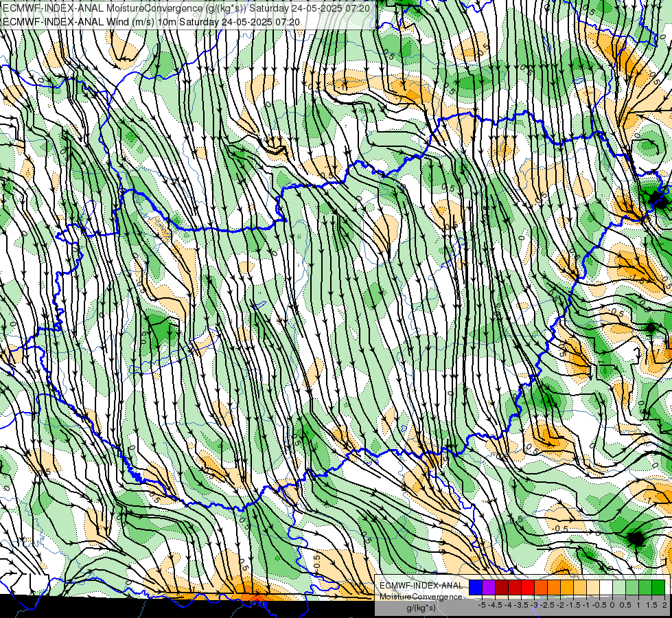Select the darkest green swatch (1.5 to 2)
672x618 pixels.
[x=658, y=587]
